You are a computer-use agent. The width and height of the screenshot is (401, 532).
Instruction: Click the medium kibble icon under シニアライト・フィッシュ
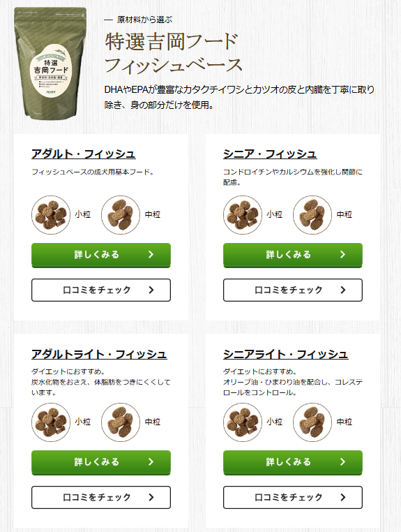click(x=312, y=422)
